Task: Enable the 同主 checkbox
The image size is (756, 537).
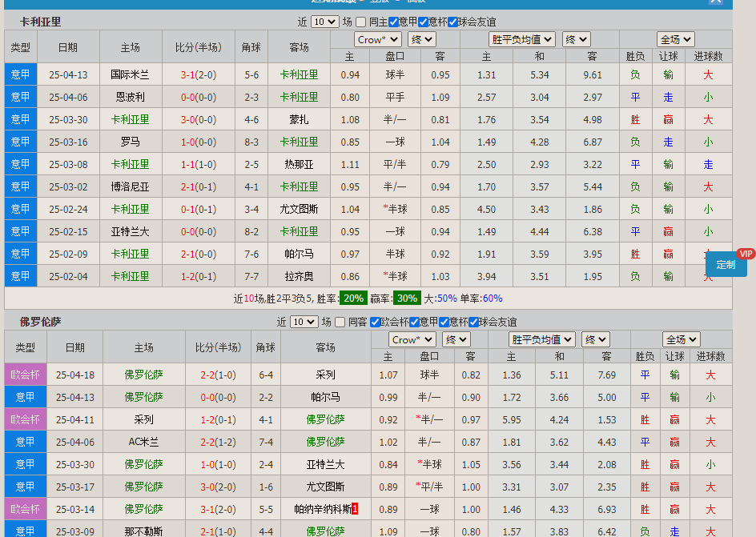Action: [362, 22]
